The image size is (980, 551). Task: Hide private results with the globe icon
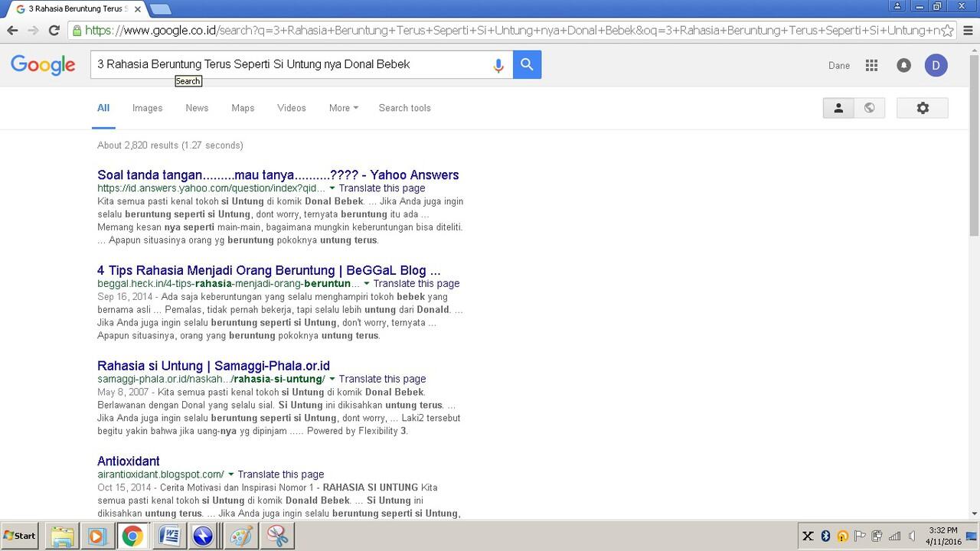tap(870, 108)
